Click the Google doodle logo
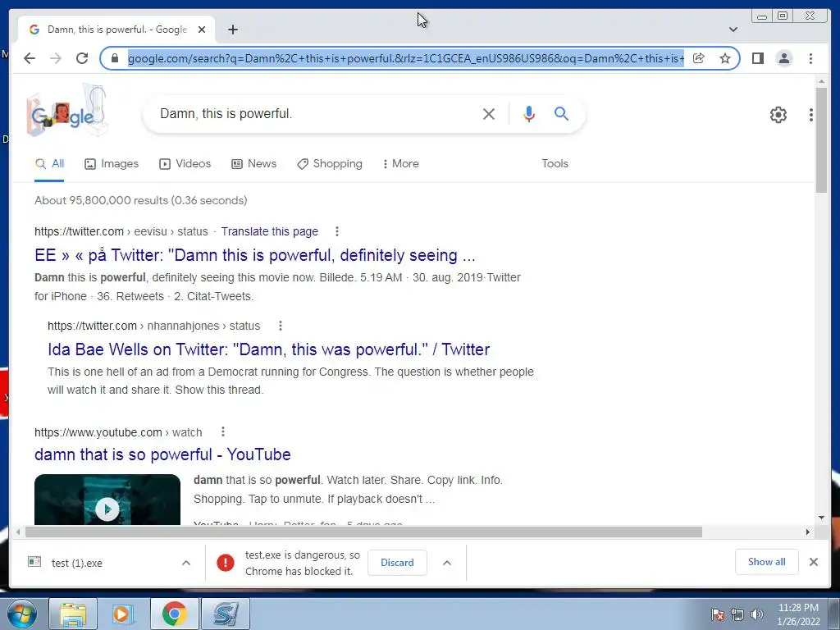Viewport: 840px width, 630px height. (x=66, y=112)
